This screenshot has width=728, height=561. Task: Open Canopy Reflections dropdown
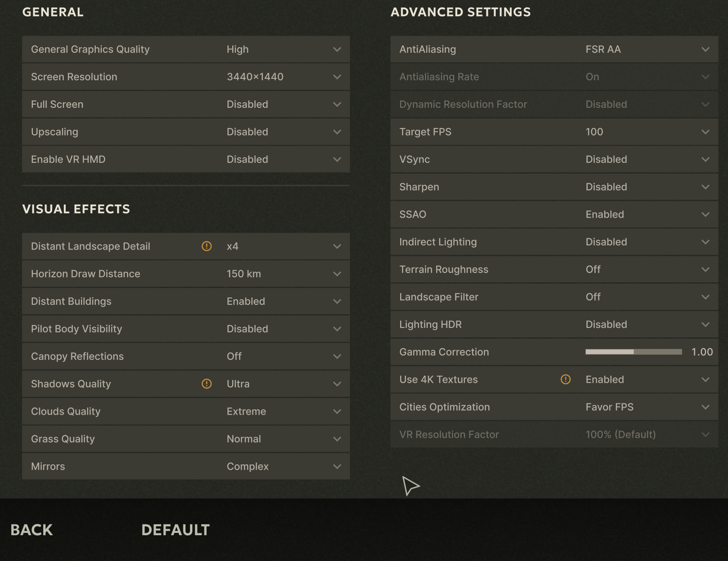click(x=186, y=356)
